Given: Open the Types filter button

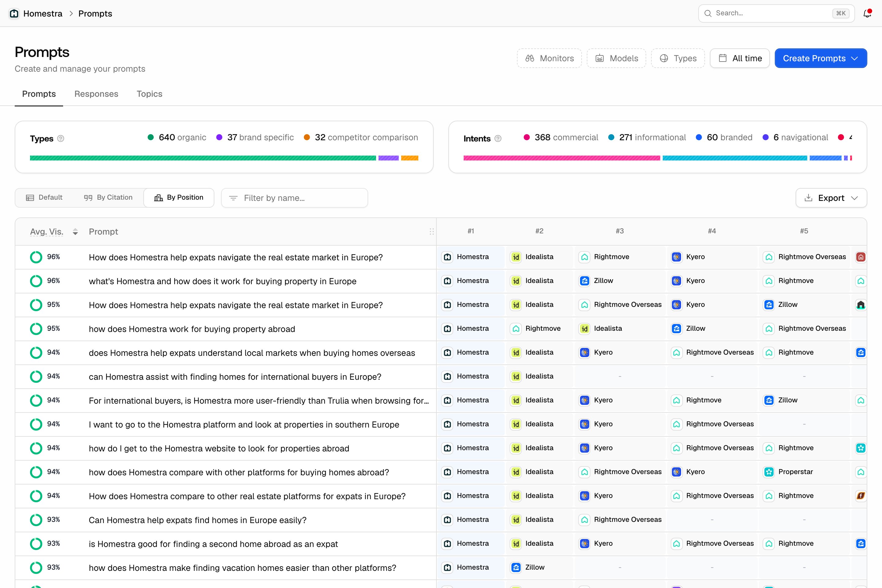Looking at the screenshot, I should pyautogui.click(x=678, y=58).
